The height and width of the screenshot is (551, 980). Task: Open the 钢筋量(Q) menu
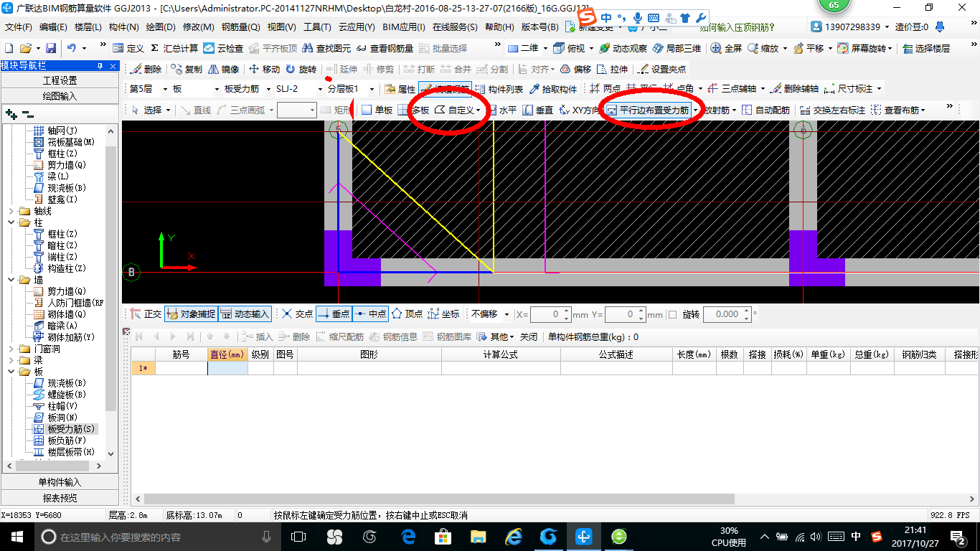click(x=241, y=27)
